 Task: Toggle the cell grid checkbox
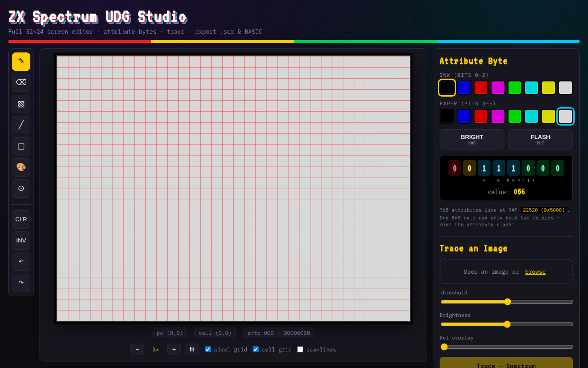point(256,350)
